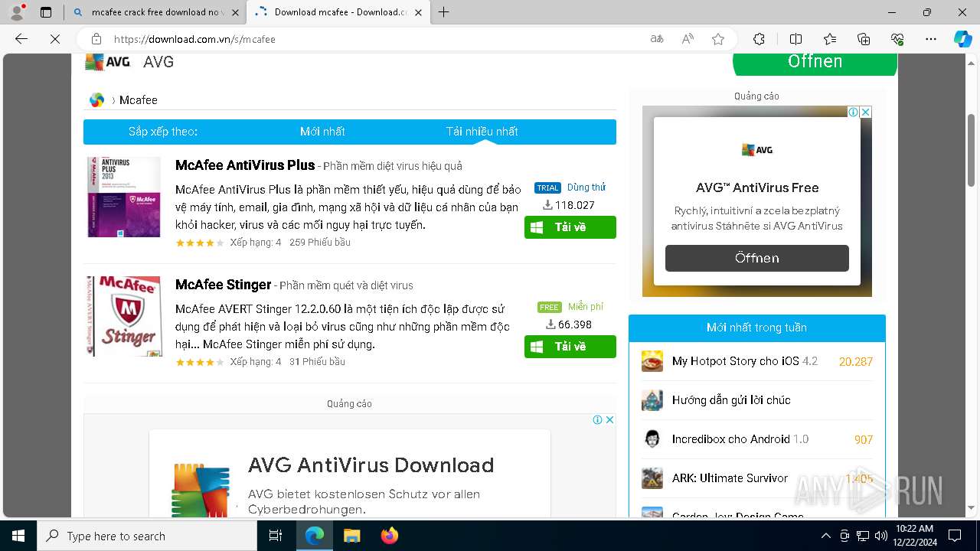980x551 pixels.
Task: Close the AVG sidebar ad
Action: 866,112
